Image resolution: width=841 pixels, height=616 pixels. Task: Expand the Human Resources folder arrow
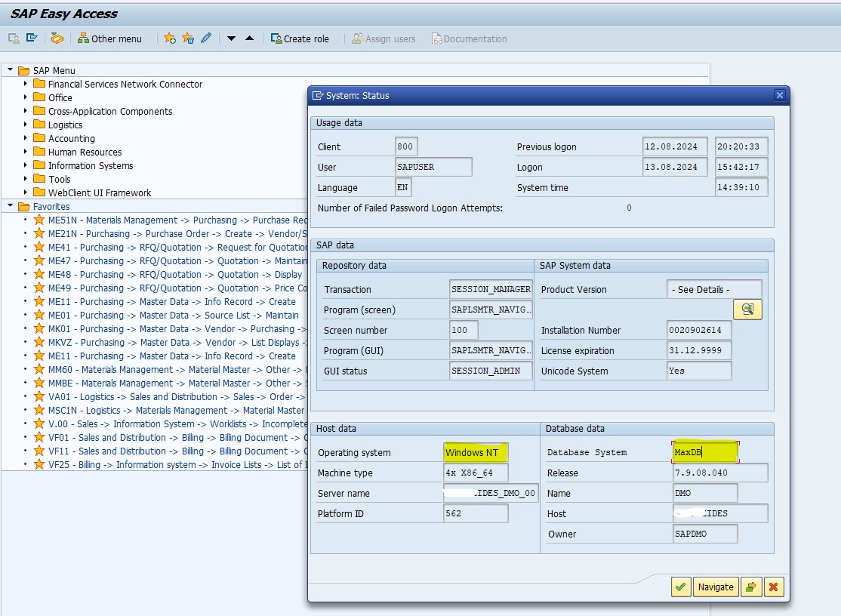[x=25, y=152]
